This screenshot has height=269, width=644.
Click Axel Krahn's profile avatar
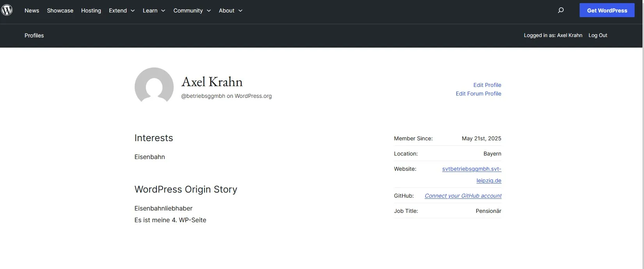[154, 85]
